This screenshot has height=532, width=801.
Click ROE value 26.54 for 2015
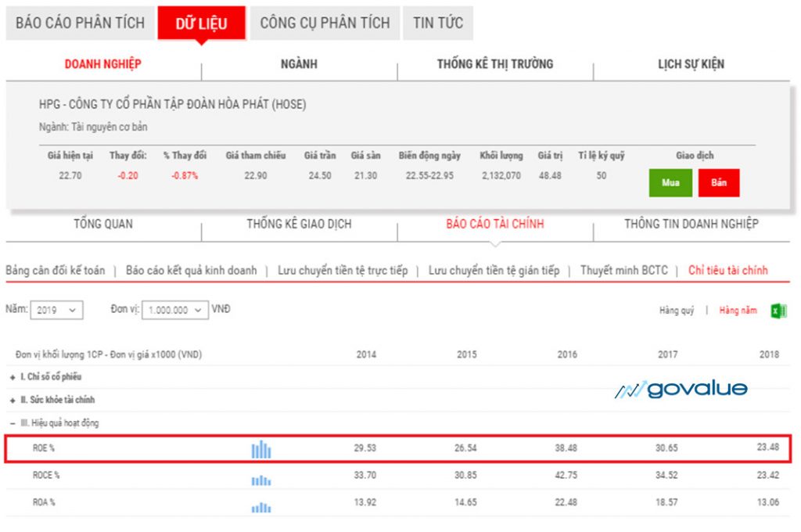tap(465, 448)
